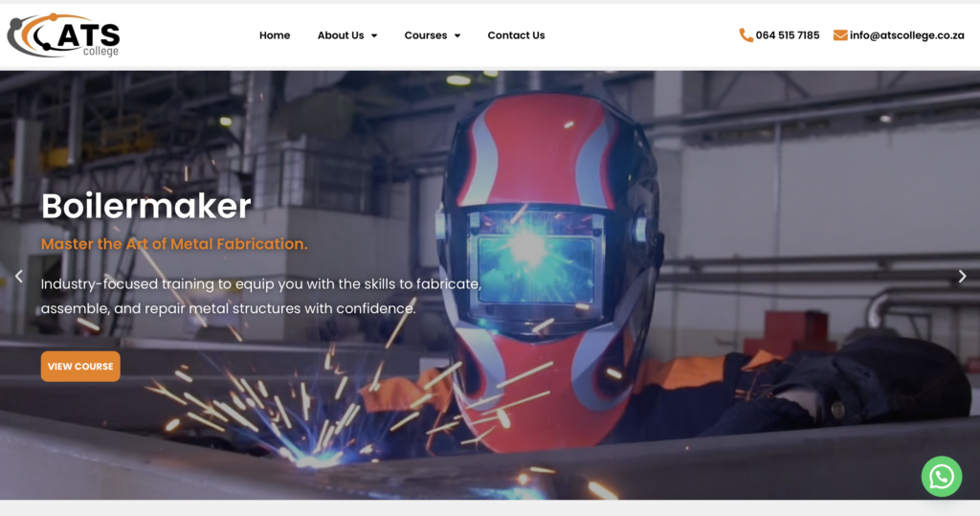Email info@atscollege.co.za link
Viewport: 980px width, 516px height.
pyautogui.click(x=906, y=35)
